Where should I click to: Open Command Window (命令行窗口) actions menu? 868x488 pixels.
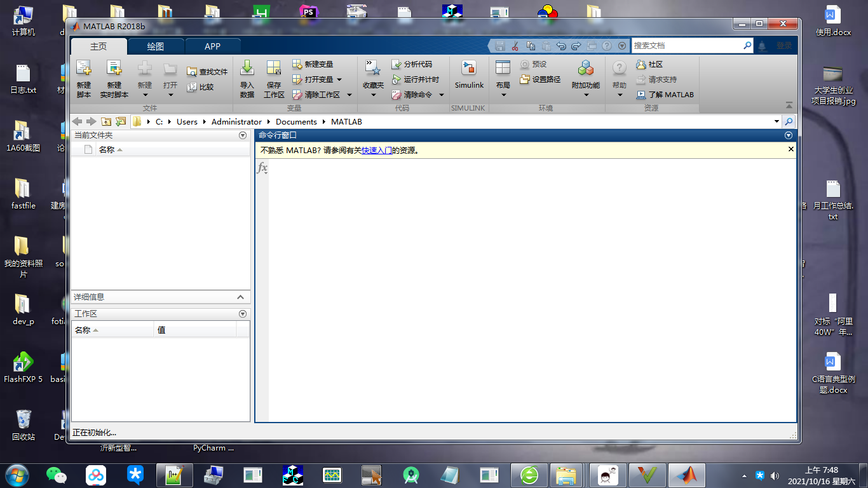[x=789, y=135]
